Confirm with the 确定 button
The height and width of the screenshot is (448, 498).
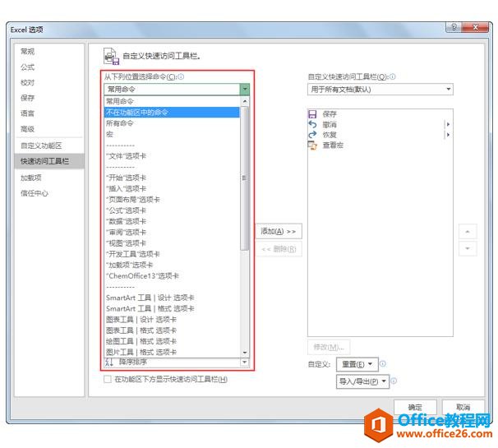[x=415, y=407]
